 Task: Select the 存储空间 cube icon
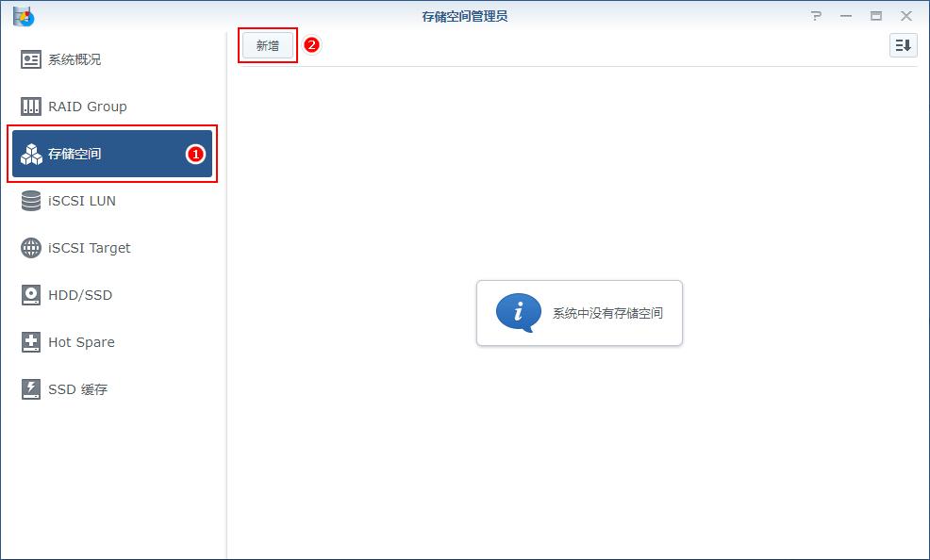[29, 153]
